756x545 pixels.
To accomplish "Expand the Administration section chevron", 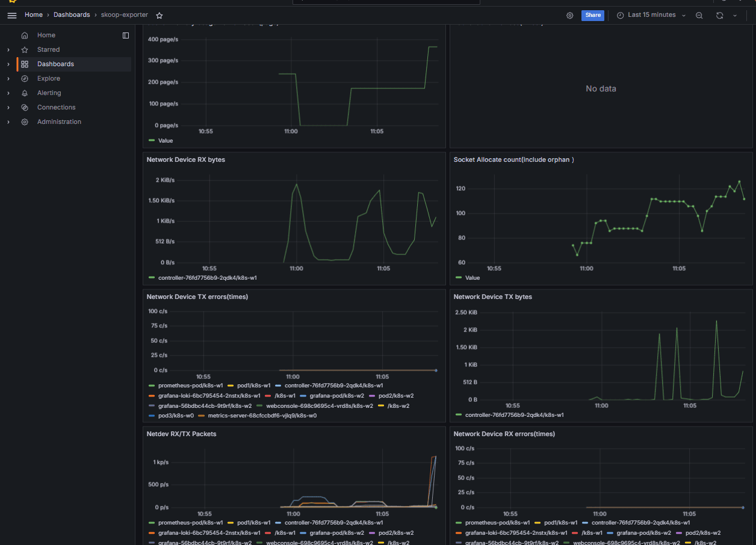I will (x=8, y=122).
